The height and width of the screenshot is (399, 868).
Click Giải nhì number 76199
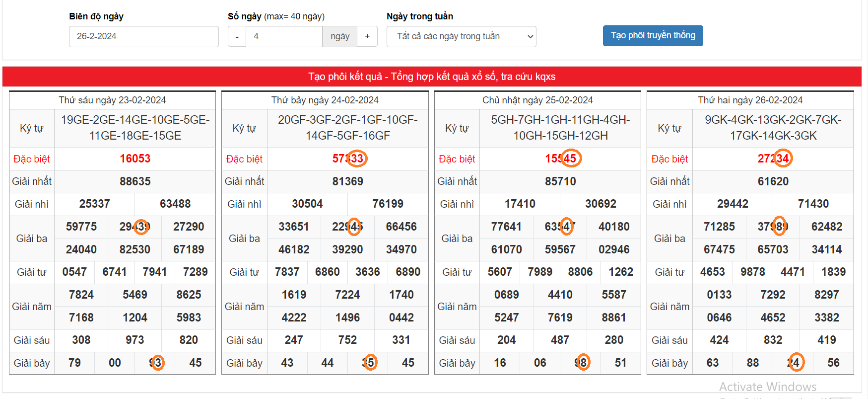[x=388, y=204]
